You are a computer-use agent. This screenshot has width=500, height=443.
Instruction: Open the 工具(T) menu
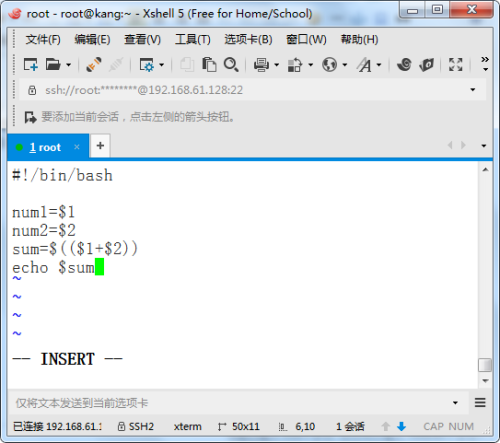click(x=193, y=39)
